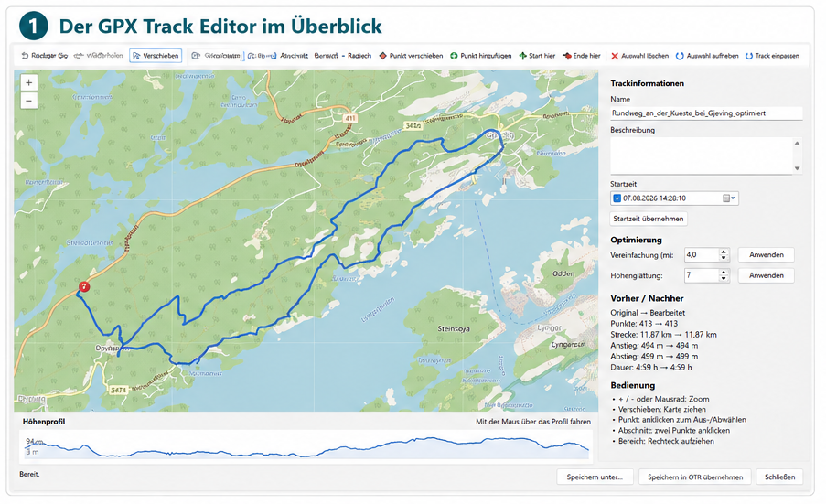Image resolution: width=826 pixels, height=504 pixels.
Task: Click the 'Abstieg: 499 m → 499 m' line
Action: pyautogui.click(x=654, y=357)
